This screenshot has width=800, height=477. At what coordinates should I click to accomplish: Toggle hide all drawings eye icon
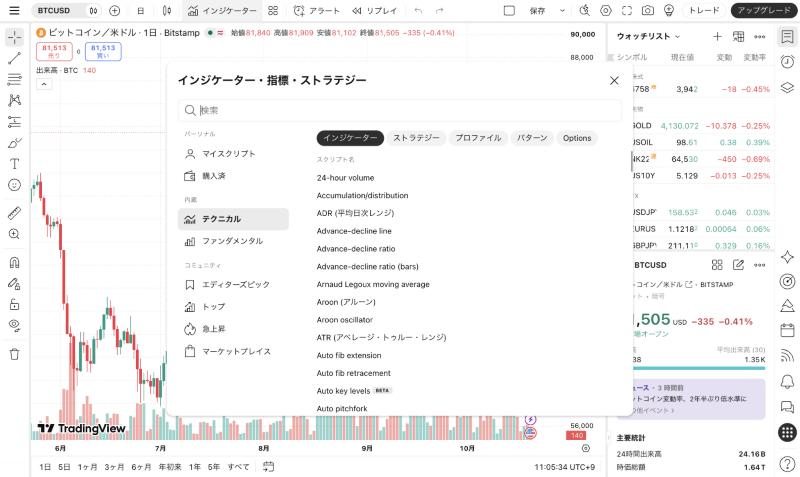point(14,325)
